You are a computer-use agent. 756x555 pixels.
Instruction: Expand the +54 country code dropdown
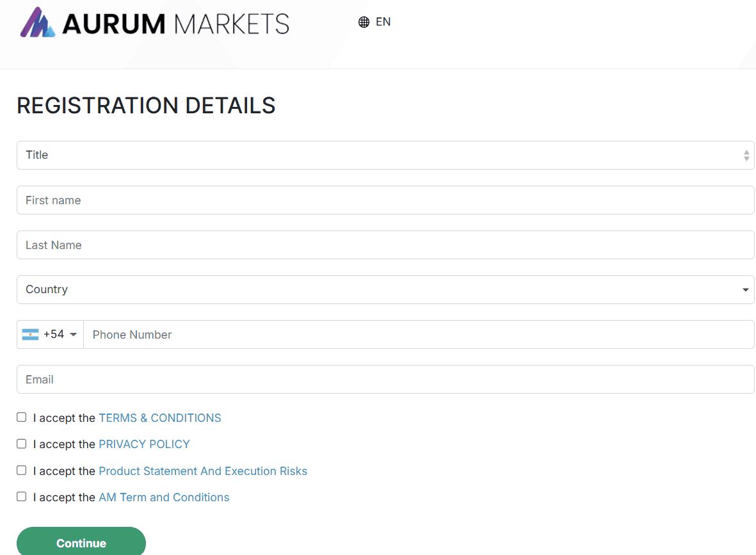point(73,334)
